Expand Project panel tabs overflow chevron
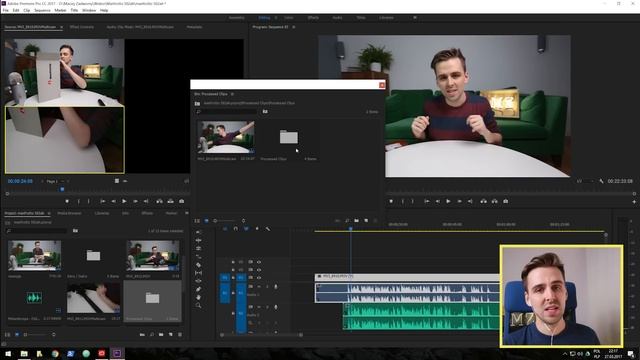The height and width of the screenshot is (360, 640). coord(187,213)
